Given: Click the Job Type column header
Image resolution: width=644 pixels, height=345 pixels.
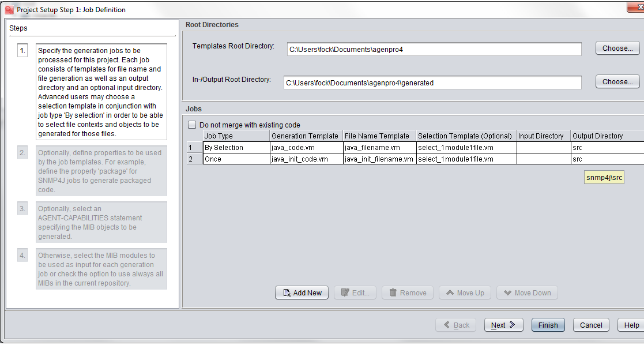Looking at the screenshot, I should tap(236, 136).
